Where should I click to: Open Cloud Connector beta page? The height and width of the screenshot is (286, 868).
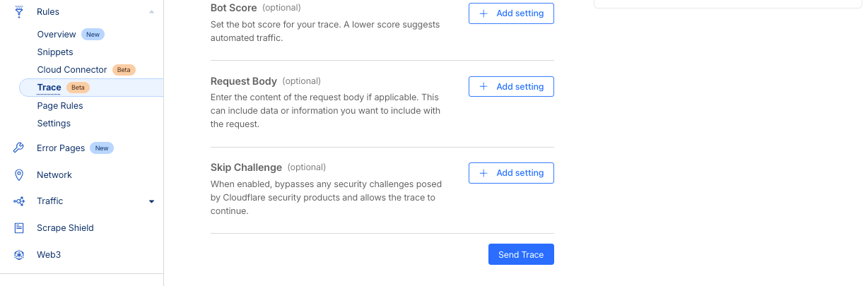72,70
